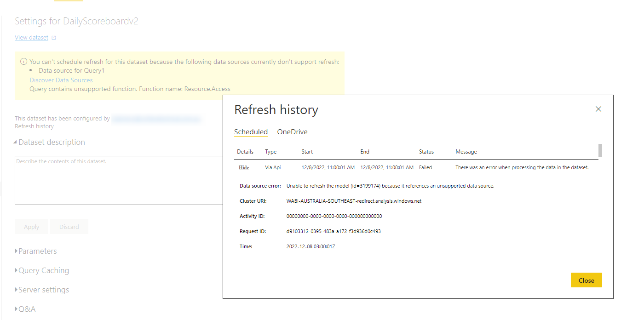Close Refresh history dialog with X icon
644x320 pixels.
[x=598, y=109]
